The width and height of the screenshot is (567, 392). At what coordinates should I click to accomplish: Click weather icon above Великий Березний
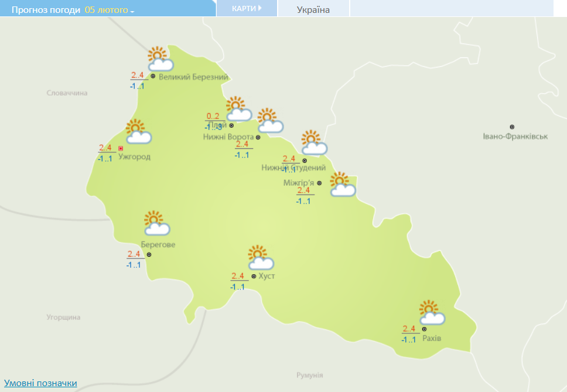coord(160,59)
